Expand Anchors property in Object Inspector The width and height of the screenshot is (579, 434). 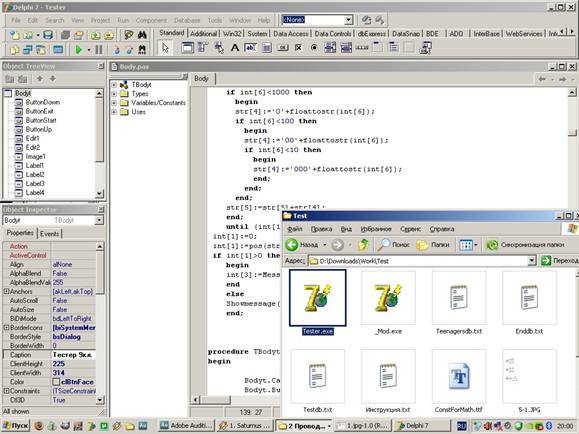(x=6, y=291)
